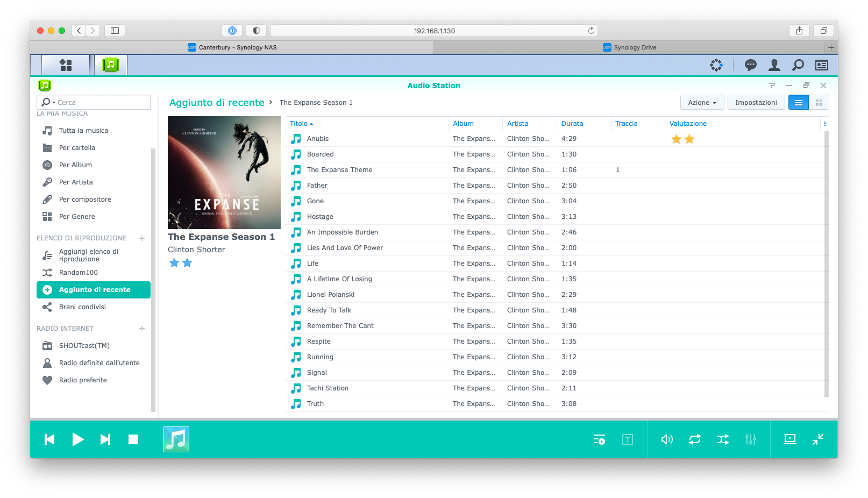Open column options menu
Screen dimensions: 868x498
click(825, 124)
